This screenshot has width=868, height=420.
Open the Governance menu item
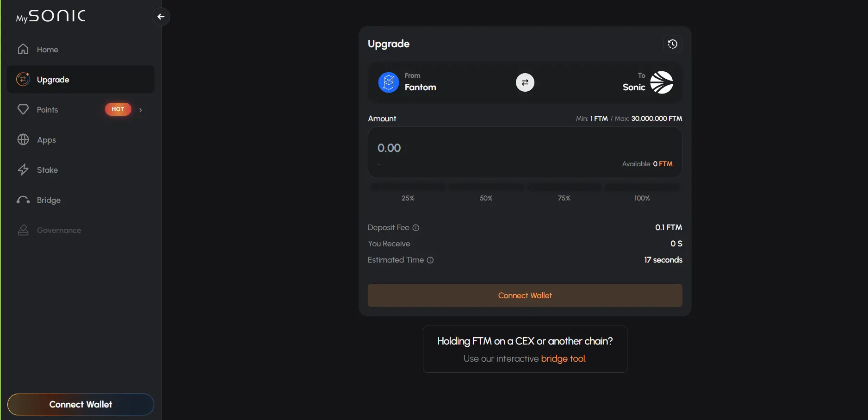pos(81,230)
